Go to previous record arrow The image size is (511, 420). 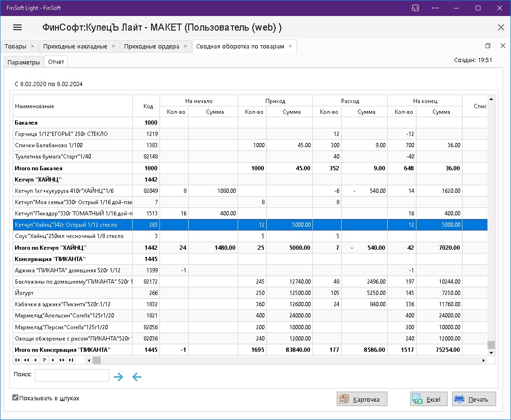click(35, 360)
